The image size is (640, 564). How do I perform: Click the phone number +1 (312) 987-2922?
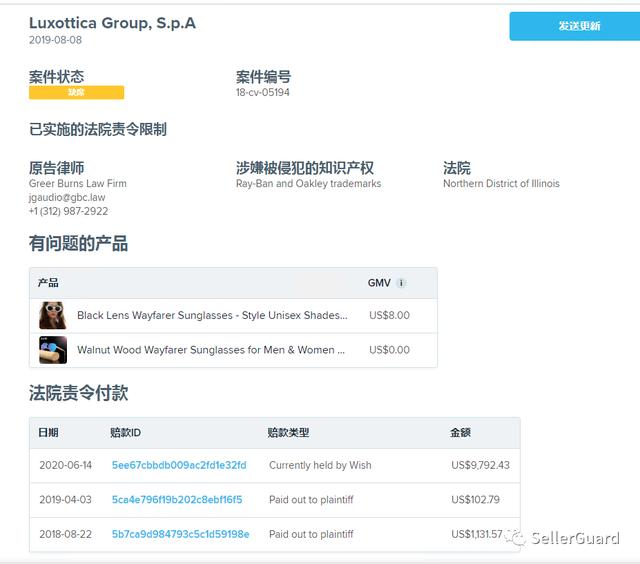pos(69,211)
